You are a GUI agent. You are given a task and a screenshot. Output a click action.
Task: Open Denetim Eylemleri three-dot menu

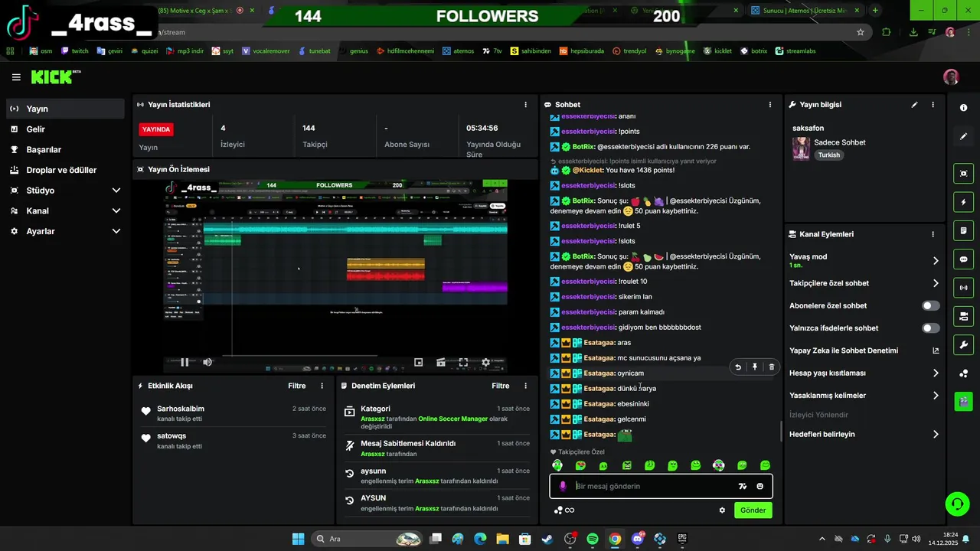coord(525,386)
